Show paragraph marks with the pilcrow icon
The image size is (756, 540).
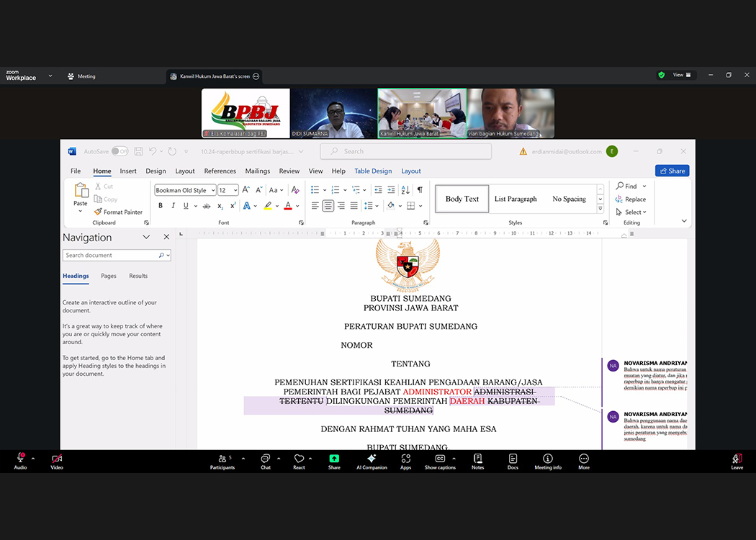(x=420, y=190)
